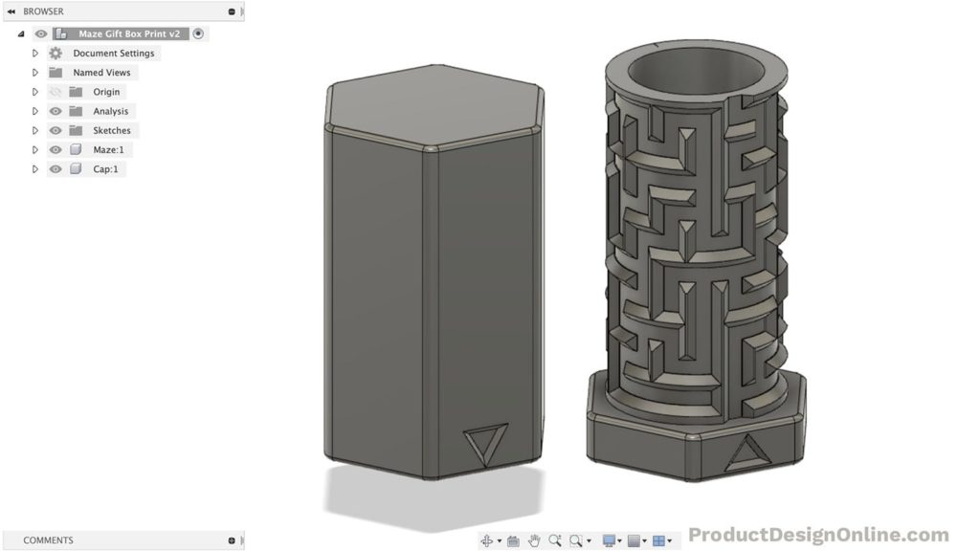Select the Maze:1 label
The image size is (980, 551).
point(109,150)
